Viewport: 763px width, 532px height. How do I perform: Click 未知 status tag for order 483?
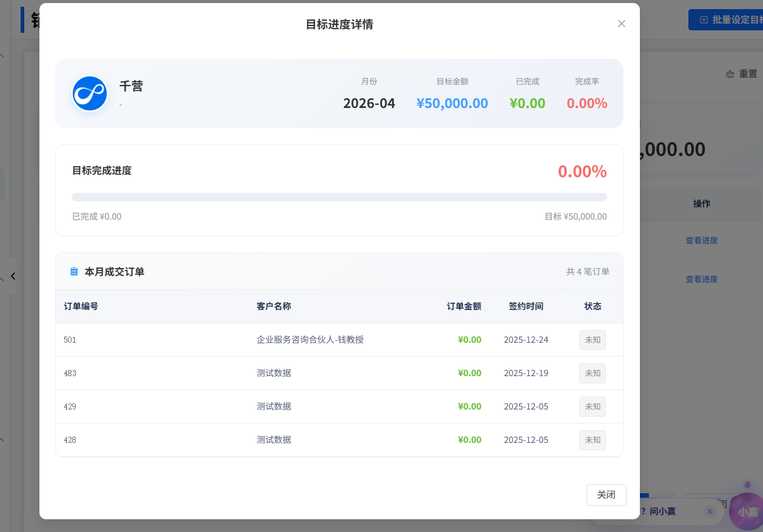click(592, 373)
